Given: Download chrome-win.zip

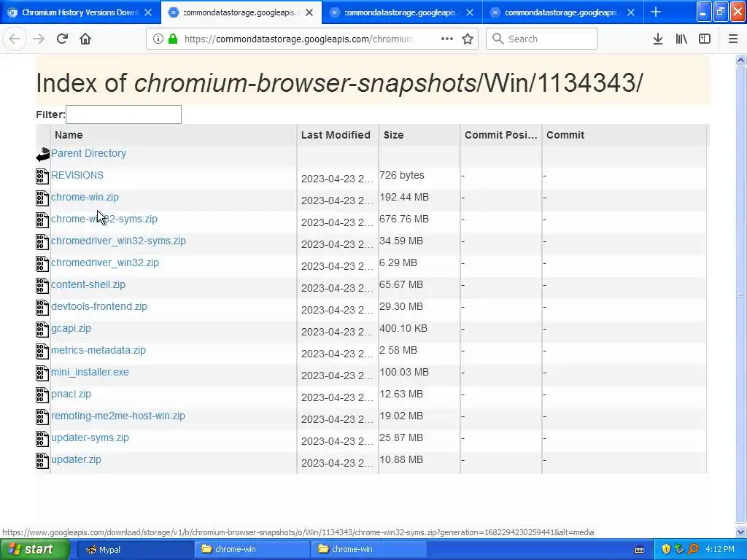Looking at the screenshot, I should click(x=85, y=197).
